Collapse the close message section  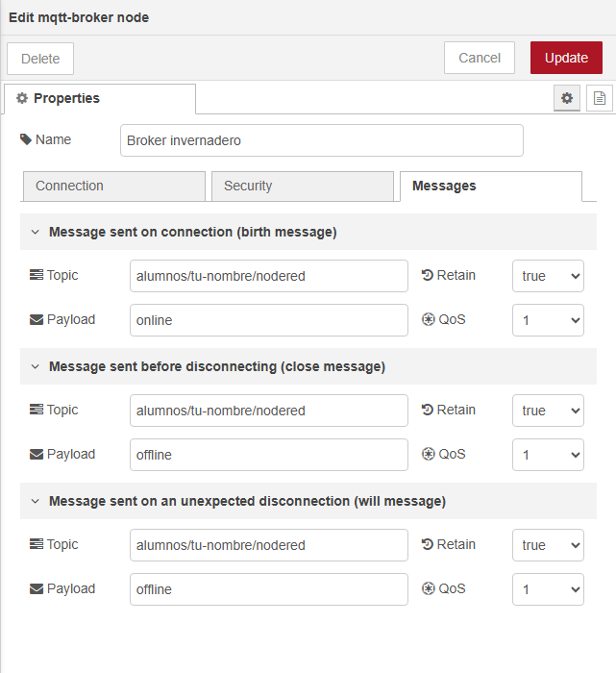pos(36,366)
